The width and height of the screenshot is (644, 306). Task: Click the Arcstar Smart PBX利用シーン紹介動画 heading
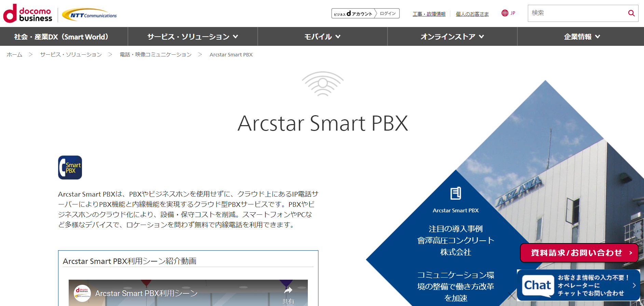coord(129,261)
